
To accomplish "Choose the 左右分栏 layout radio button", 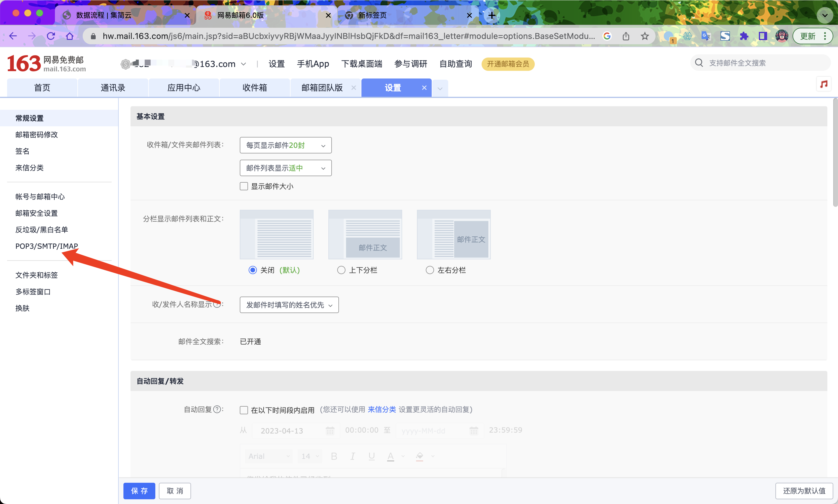I will click(x=430, y=270).
